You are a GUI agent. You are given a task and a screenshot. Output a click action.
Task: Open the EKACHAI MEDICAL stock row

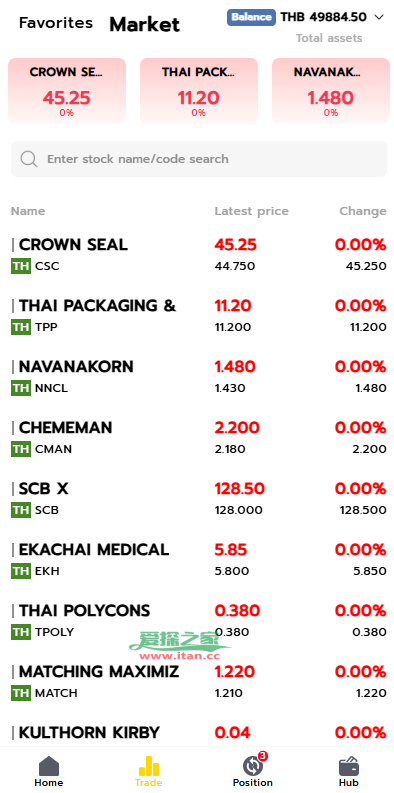199,559
